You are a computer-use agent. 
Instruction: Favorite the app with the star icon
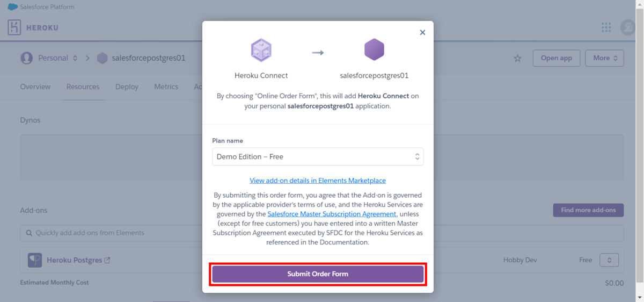point(517,58)
